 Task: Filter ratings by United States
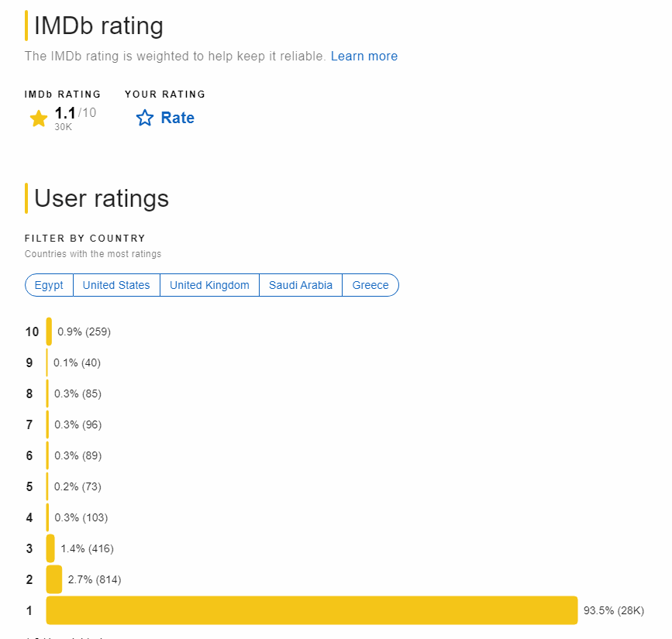116,285
